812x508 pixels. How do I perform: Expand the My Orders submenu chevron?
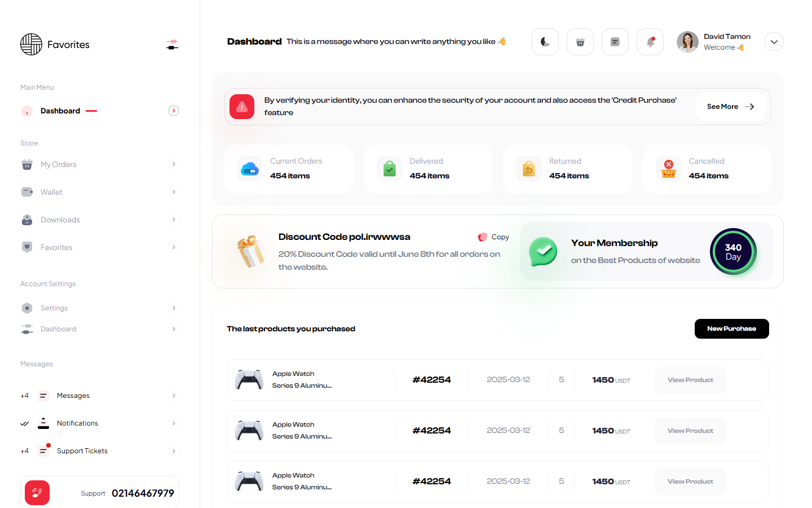point(174,164)
